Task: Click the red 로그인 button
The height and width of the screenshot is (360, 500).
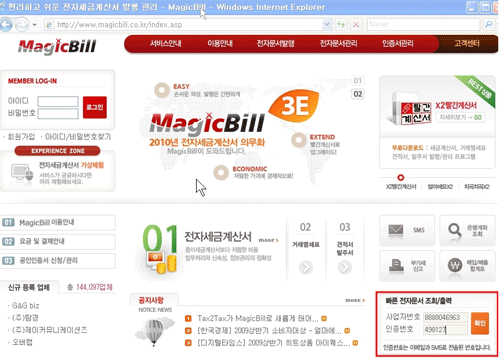Action: click(x=95, y=107)
